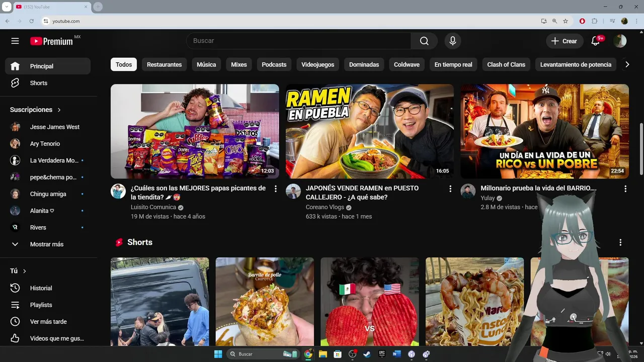Image resolution: width=644 pixels, height=362 pixels.
Task: Start voice search with microphone
Action: (x=452, y=41)
